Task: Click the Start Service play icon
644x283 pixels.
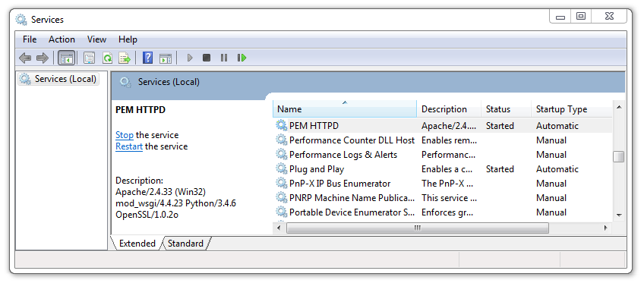Action: click(190, 58)
